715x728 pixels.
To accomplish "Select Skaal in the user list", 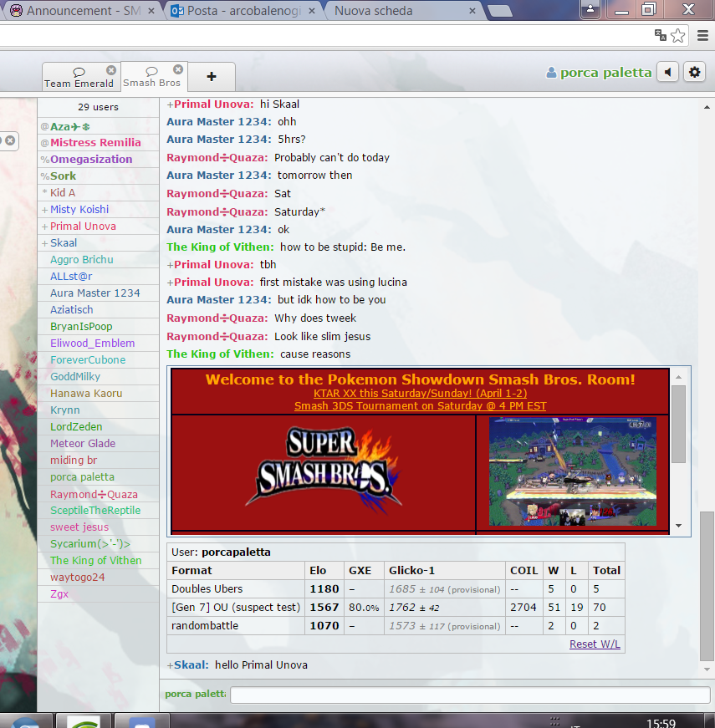I will 98,243.
